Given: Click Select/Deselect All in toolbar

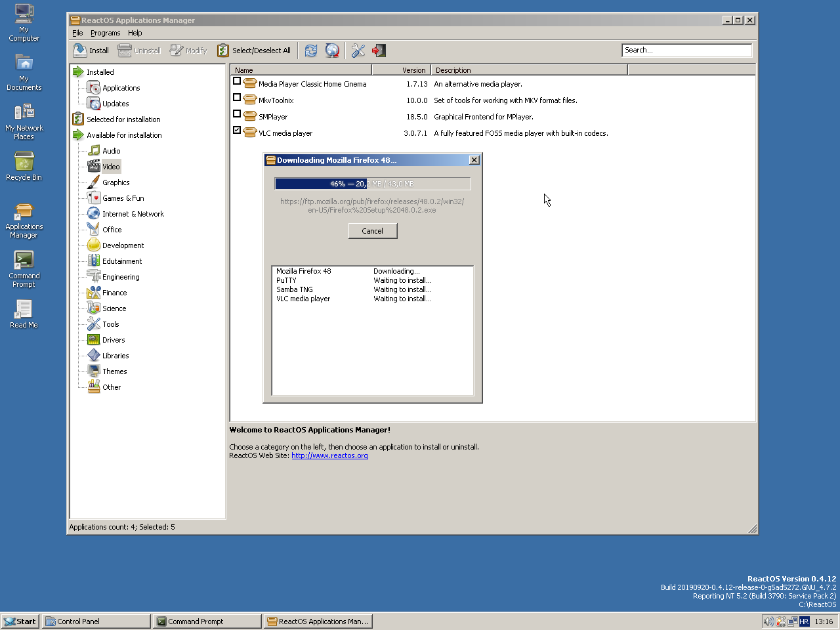Looking at the screenshot, I should 254,51.
